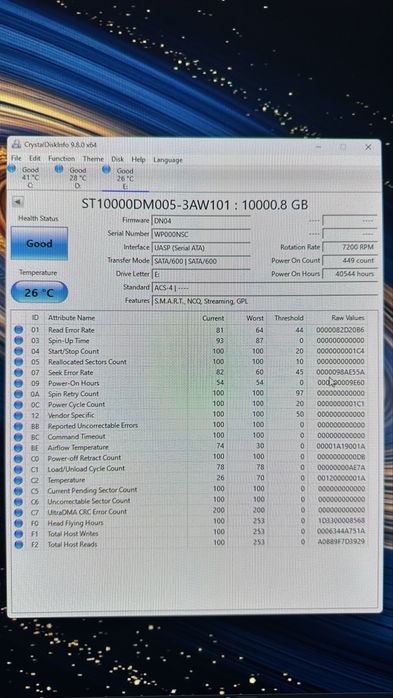Open the Edit menu

pos(35,158)
